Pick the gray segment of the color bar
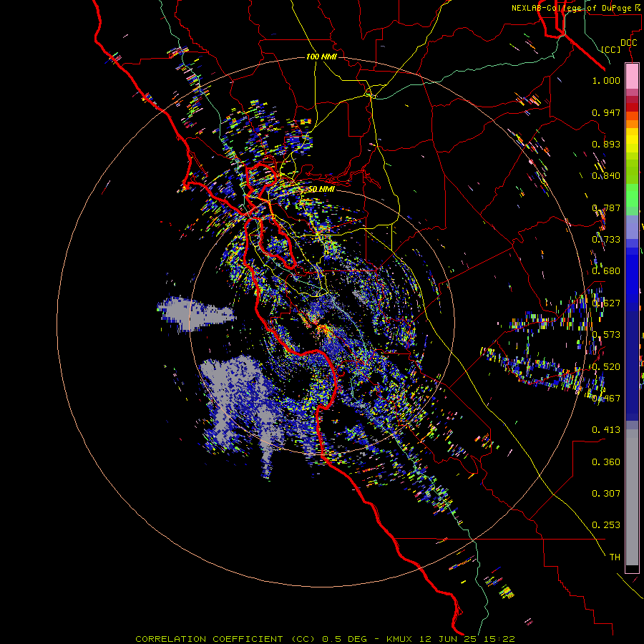Screen dimensions: 644x644 click(x=632, y=497)
